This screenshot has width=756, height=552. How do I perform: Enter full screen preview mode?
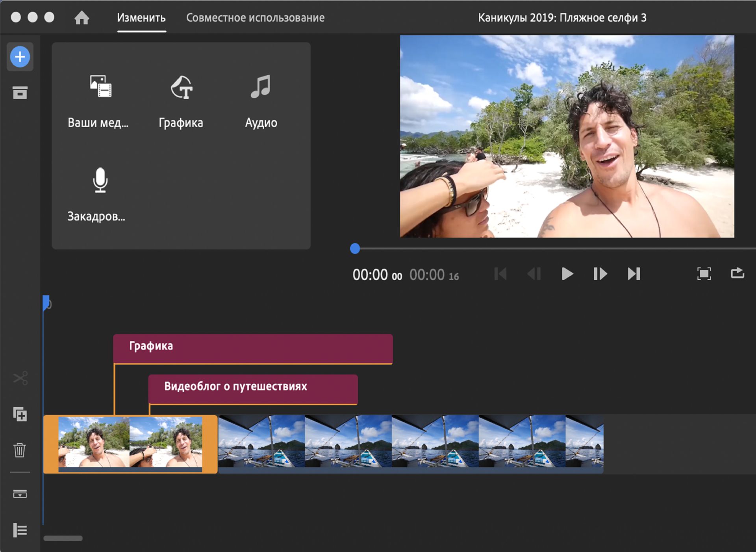click(x=704, y=274)
